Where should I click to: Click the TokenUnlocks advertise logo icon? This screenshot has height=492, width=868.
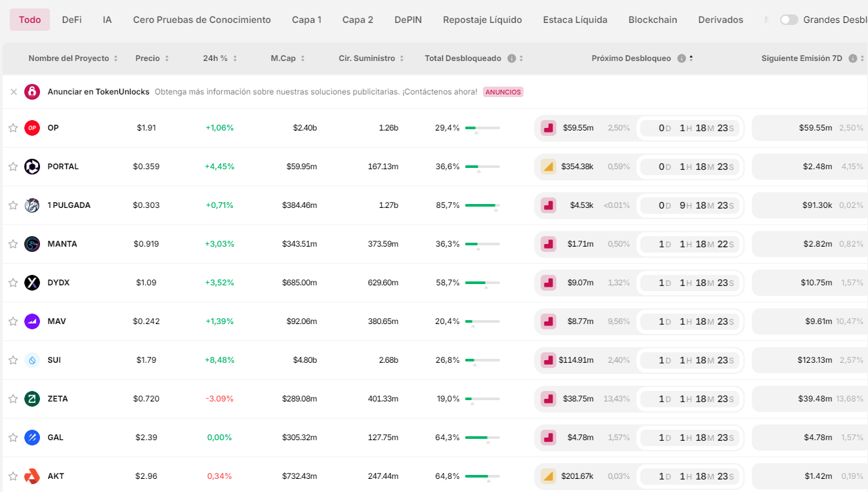[32, 92]
